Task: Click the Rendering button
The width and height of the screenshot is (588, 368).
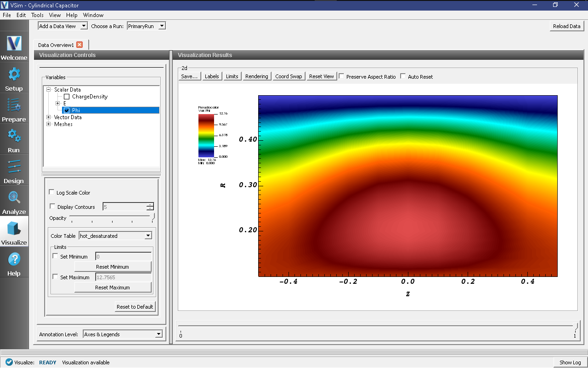Action: 256,76
